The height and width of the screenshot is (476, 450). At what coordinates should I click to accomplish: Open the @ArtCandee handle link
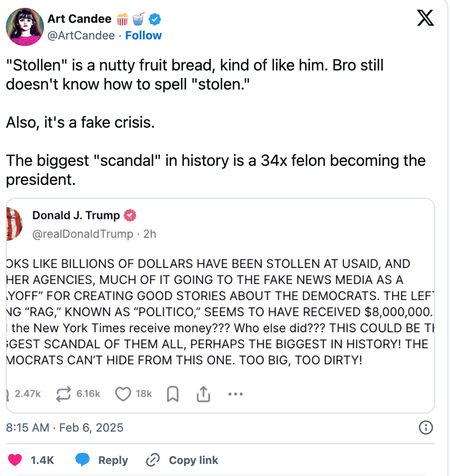click(81, 36)
